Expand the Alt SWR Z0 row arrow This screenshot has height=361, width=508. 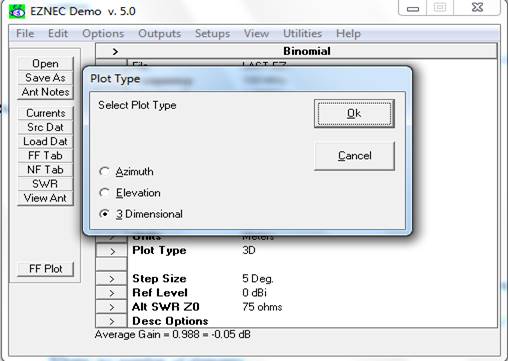[112, 307]
